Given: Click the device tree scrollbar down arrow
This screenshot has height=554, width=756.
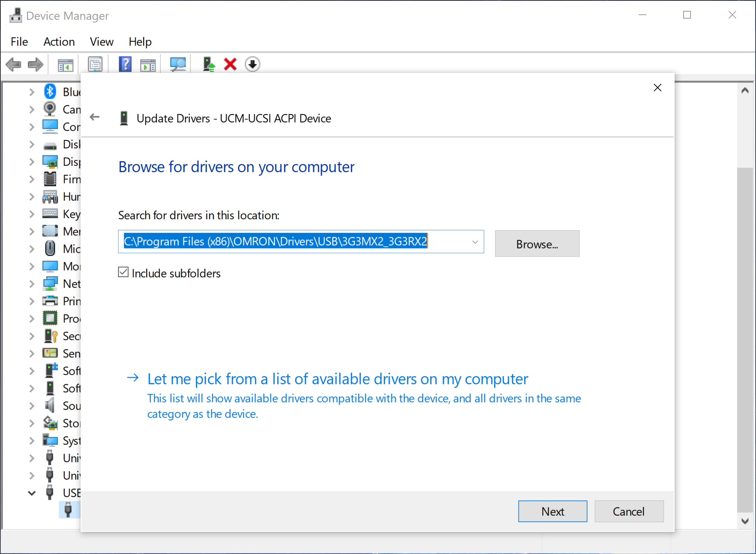Looking at the screenshot, I should pyautogui.click(x=745, y=521).
